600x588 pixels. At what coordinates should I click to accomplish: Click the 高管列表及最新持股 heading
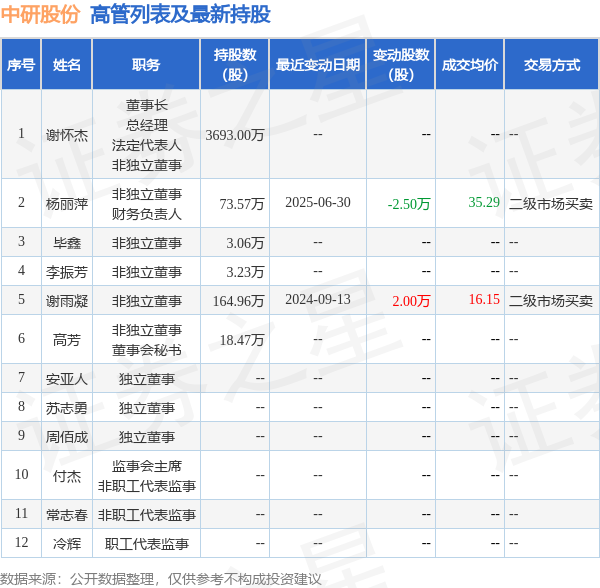[x=180, y=15]
